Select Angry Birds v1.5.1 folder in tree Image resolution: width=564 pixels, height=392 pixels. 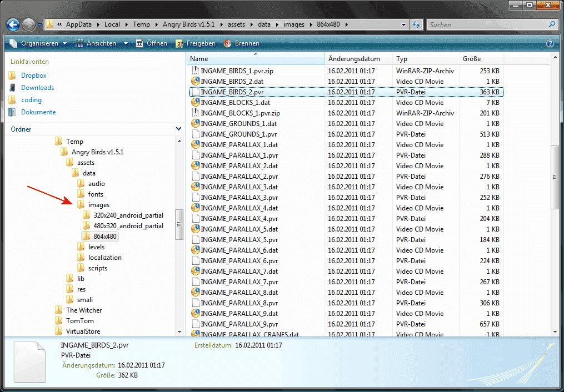click(x=97, y=152)
